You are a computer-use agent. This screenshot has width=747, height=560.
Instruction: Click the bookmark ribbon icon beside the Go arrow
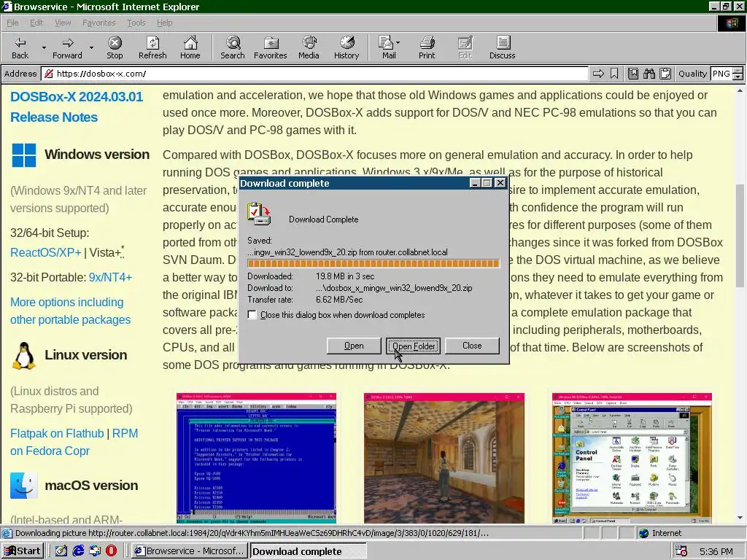coord(614,74)
